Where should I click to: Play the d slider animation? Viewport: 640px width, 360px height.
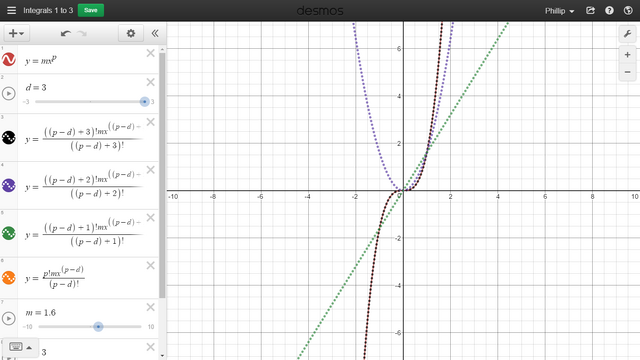click(9, 93)
